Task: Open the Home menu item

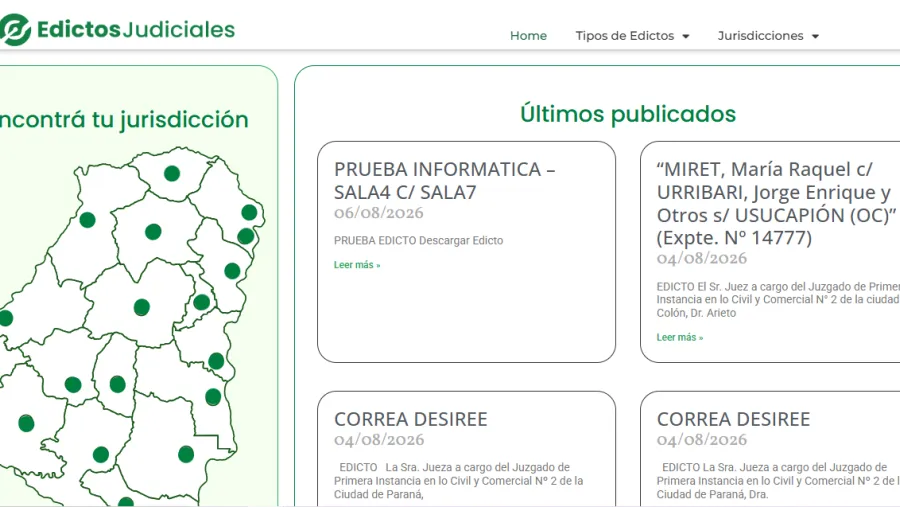Action: (x=528, y=36)
